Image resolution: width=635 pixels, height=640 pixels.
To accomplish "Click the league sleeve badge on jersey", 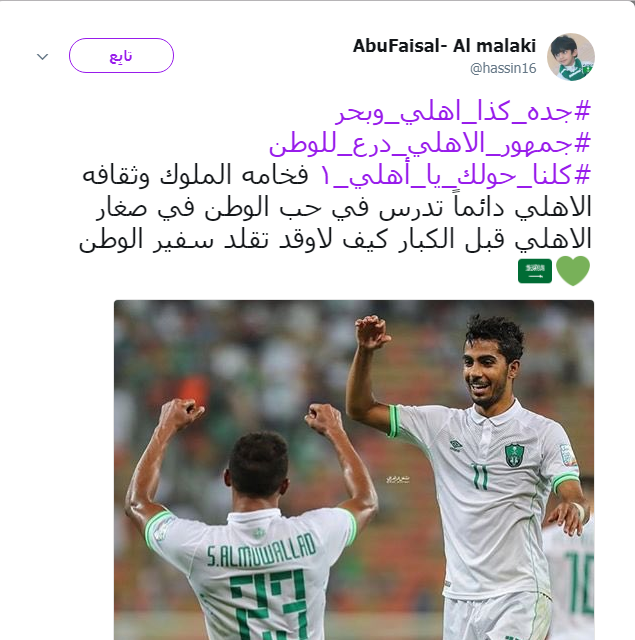I will click(566, 455).
